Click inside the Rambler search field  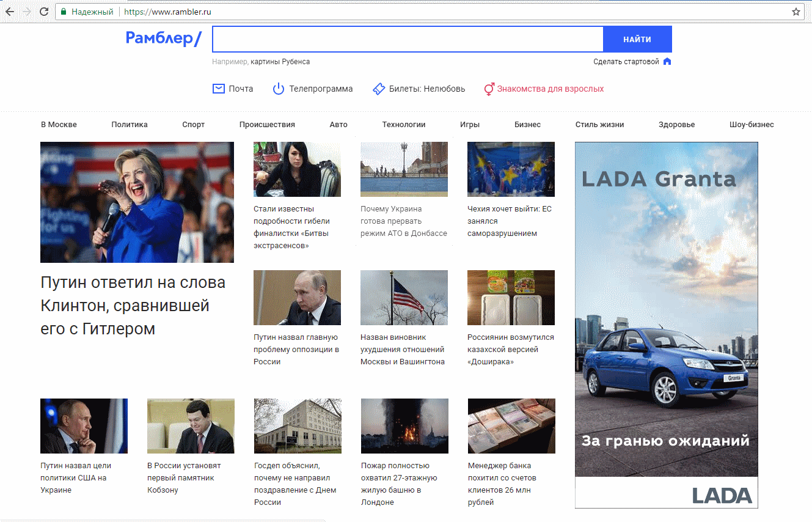(x=408, y=39)
